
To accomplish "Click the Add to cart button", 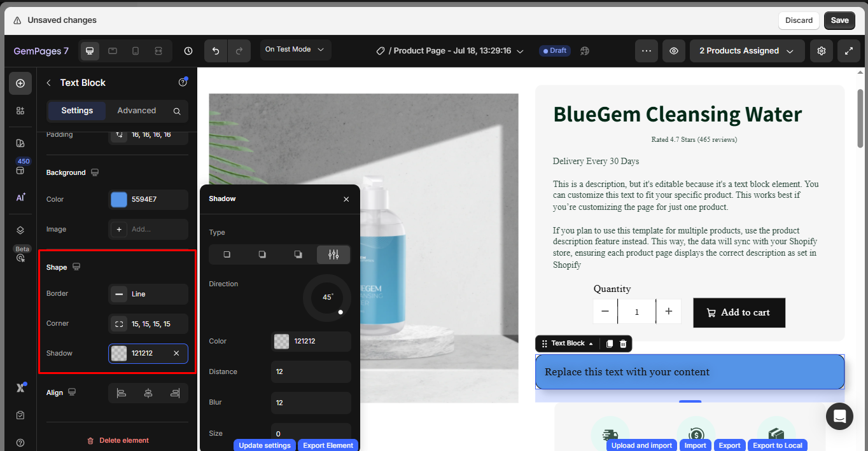I will (x=739, y=312).
